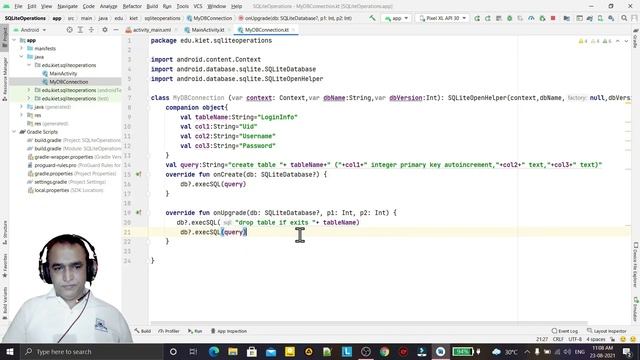Click the Windows Start button
Viewport: 640px width, 360px height.
click(x=10, y=351)
